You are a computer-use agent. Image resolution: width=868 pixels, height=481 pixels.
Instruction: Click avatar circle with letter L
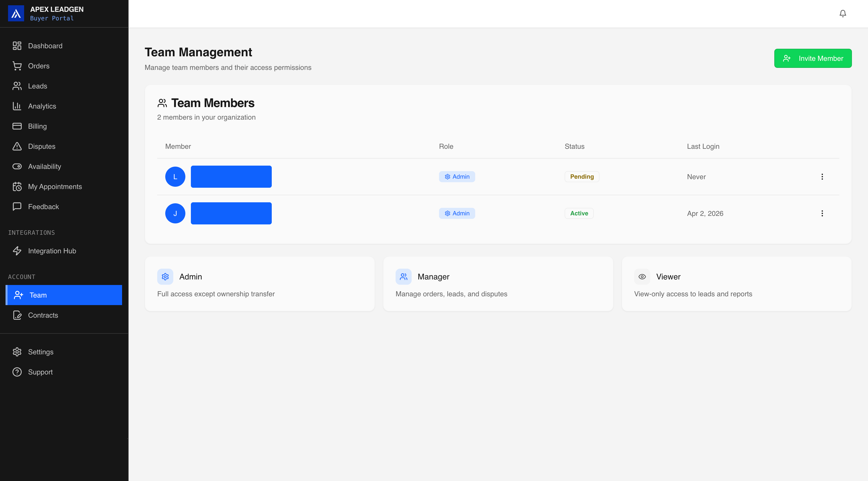(x=175, y=177)
